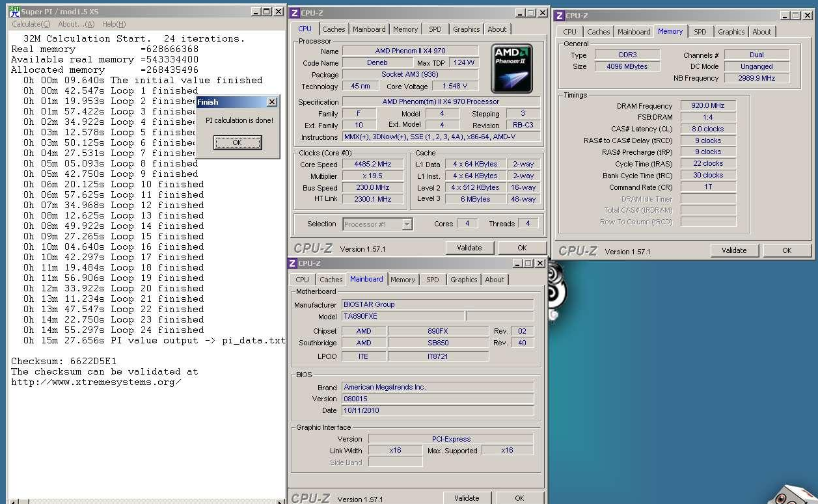Viewport: 818px width, 504px height.
Task: Click the FSB:DRAM ratio value 1:4
Action: [x=708, y=118]
